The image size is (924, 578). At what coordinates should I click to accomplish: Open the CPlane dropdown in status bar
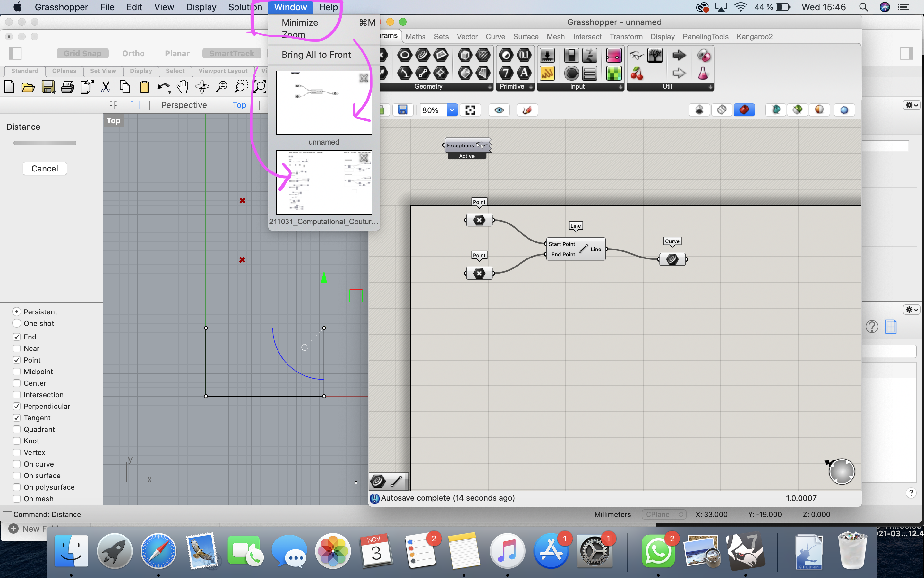(664, 514)
